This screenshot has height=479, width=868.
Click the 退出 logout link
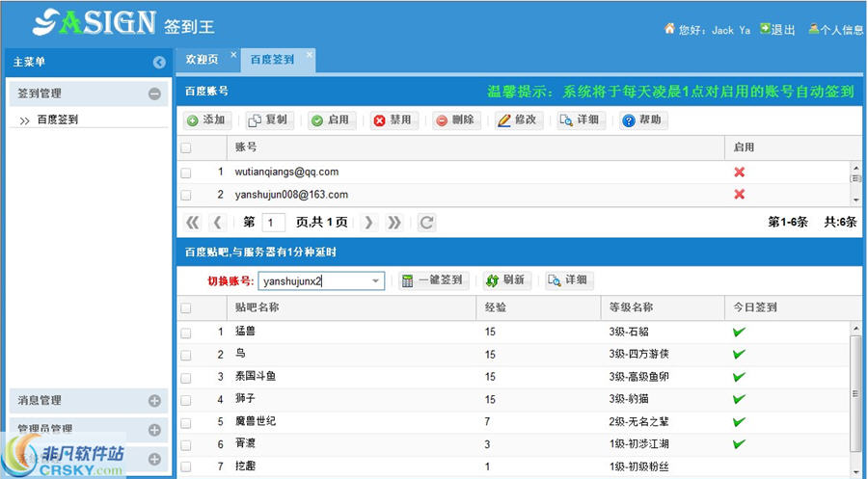tap(777, 29)
